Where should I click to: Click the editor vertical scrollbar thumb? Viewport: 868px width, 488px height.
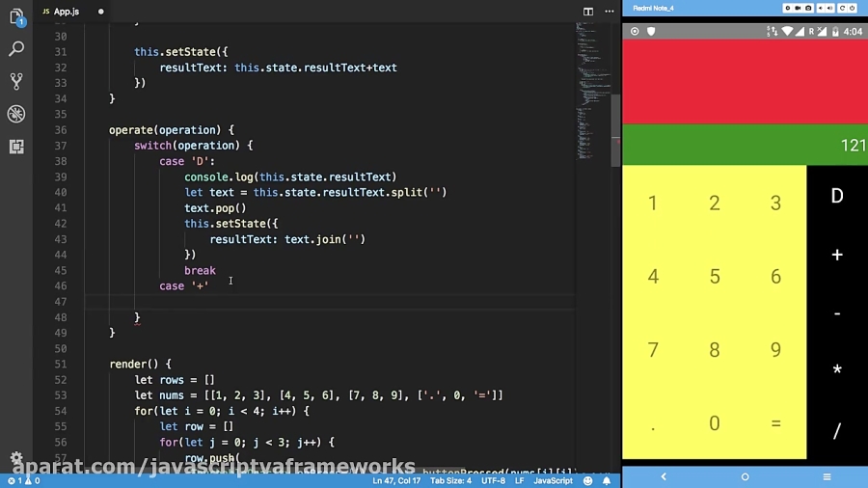(x=615, y=130)
